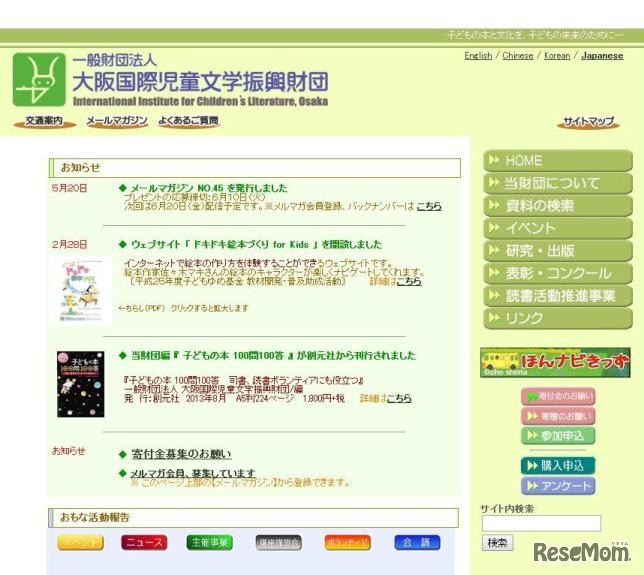This screenshot has width=644, height=575.
Task: Open the サイトマップ link
Action: tap(588, 122)
